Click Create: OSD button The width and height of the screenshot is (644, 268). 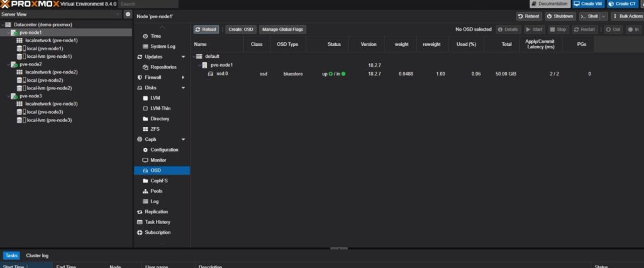[x=241, y=30]
